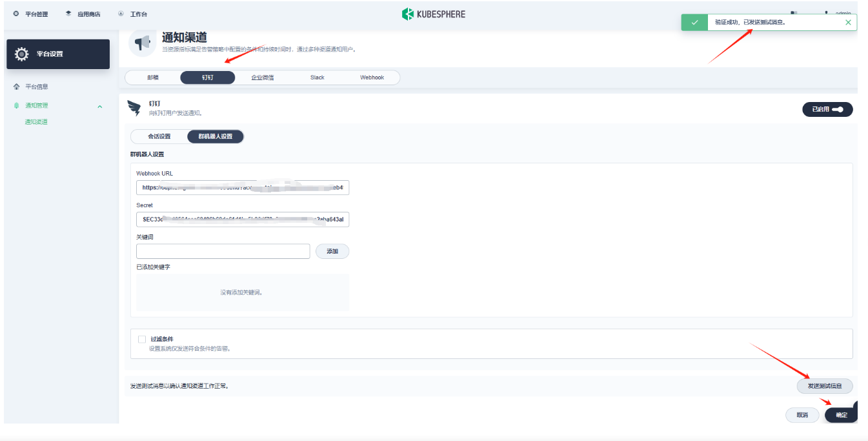Click the 过滤条件 label text
This screenshot has height=441, width=868.
click(162, 339)
